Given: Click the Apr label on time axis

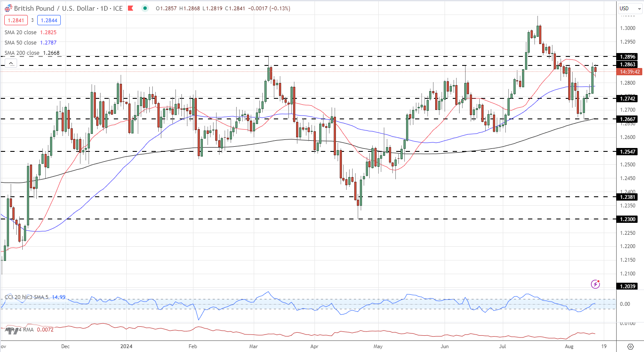Looking at the screenshot, I should pyautogui.click(x=315, y=346).
